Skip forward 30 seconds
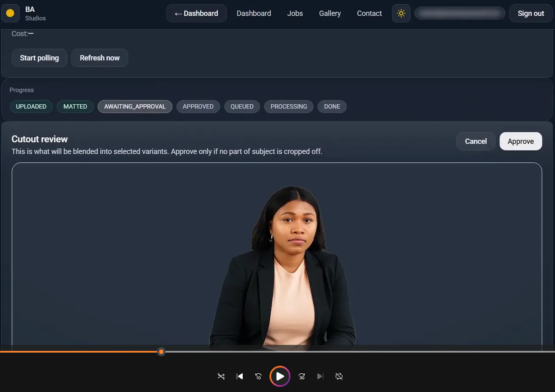Viewport: 555px width, 392px height. (x=302, y=376)
